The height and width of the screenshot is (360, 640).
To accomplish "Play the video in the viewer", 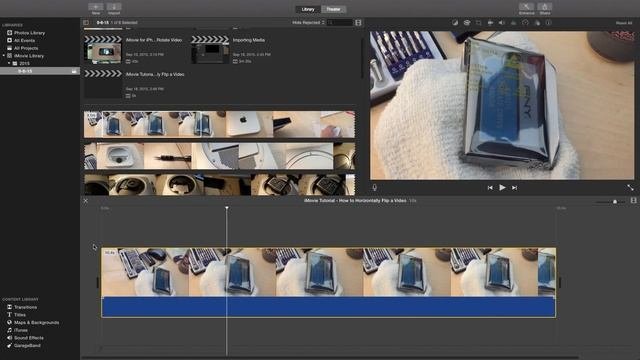I will coord(502,187).
